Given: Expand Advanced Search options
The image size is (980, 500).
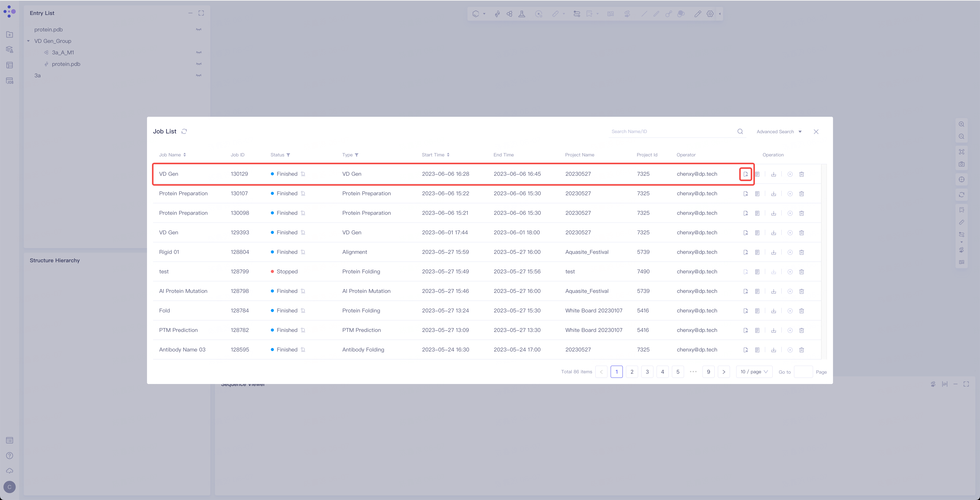Looking at the screenshot, I should pyautogui.click(x=779, y=132).
